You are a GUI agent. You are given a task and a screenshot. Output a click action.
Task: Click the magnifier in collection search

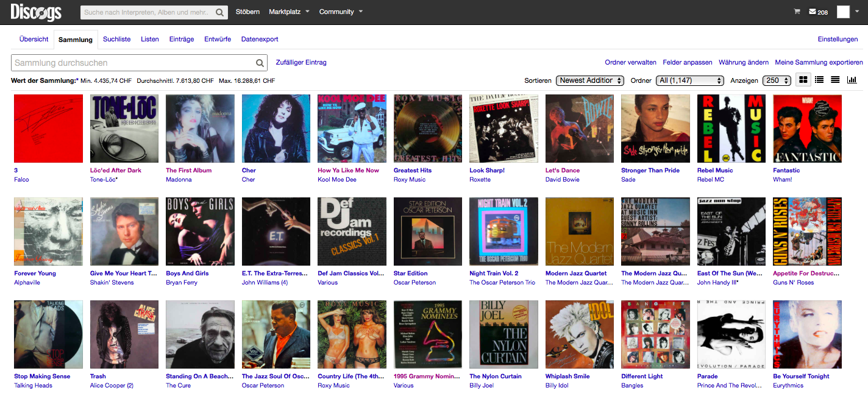pyautogui.click(x=260, y=63)
